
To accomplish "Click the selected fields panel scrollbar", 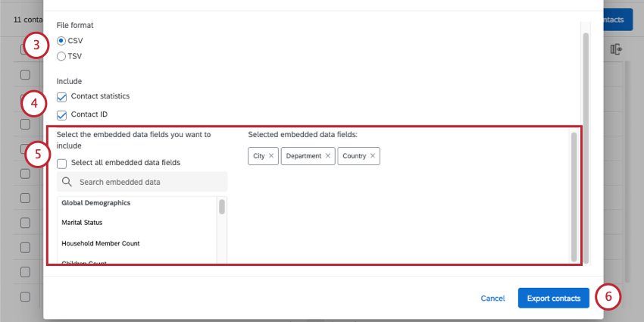I will [x=574, y=197].
